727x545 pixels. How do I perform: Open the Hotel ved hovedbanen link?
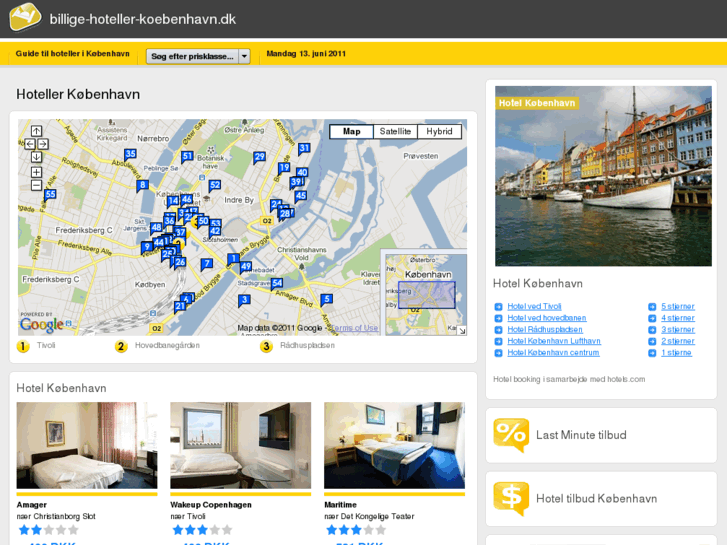click(x=547, y=318)
